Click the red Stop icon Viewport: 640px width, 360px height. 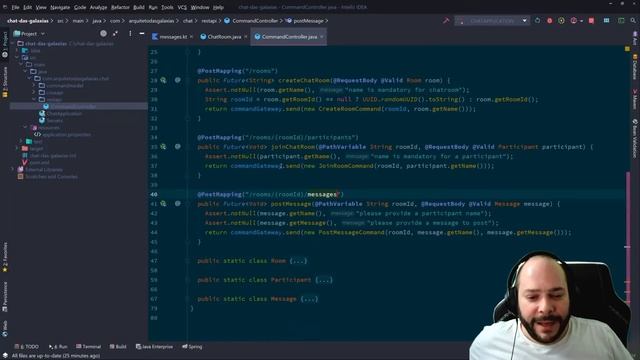point(591,20)
